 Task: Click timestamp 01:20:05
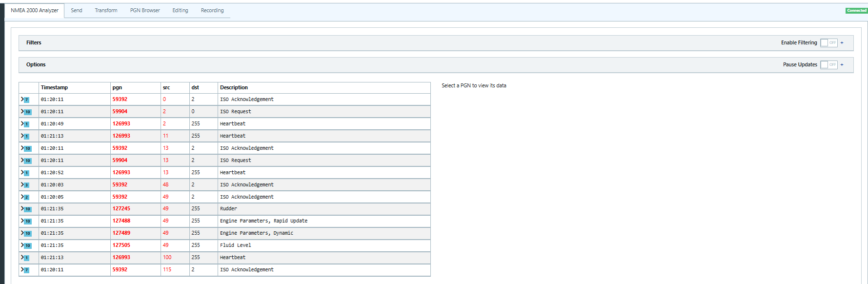52,197
